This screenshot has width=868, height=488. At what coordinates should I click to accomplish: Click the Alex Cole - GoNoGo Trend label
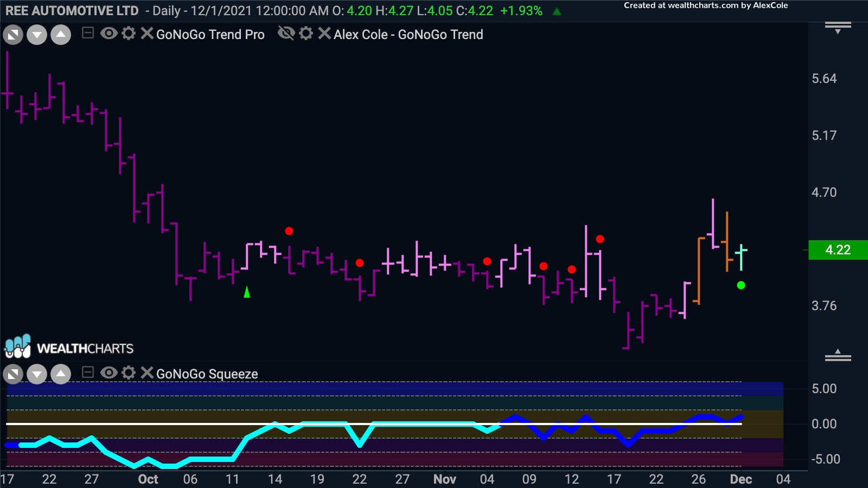click(x=409, y=35)
